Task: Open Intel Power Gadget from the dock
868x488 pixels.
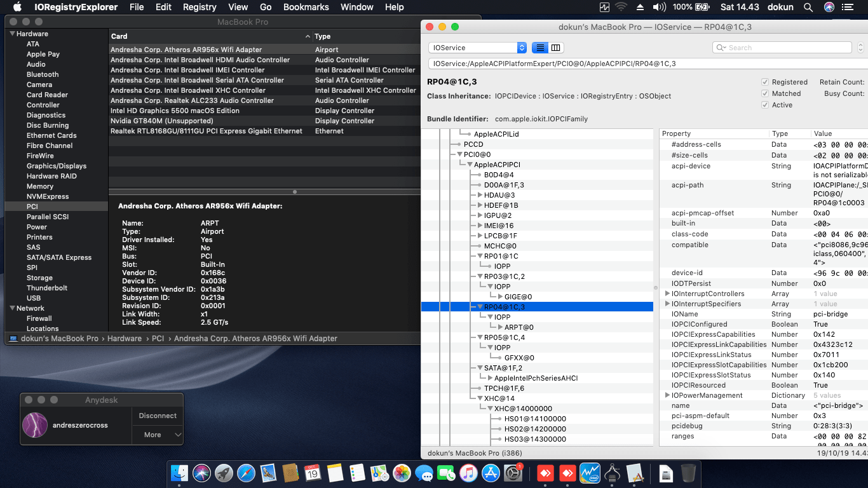Action: [590, 473]
